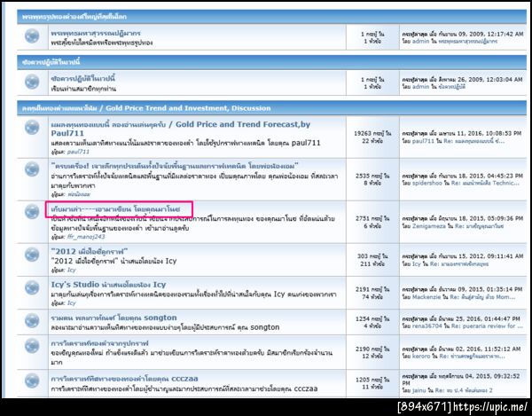
Task: Open last-post author paul711 profile
Action: click(423, 141)
